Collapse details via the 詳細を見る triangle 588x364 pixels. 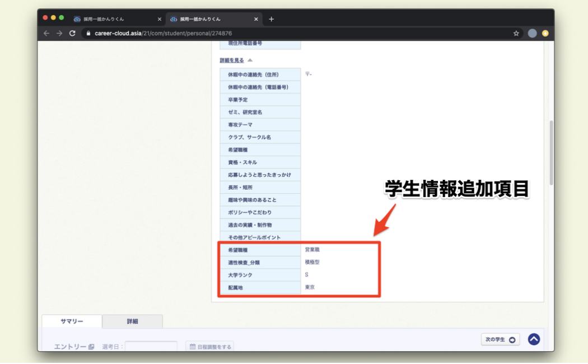[250, 60]
